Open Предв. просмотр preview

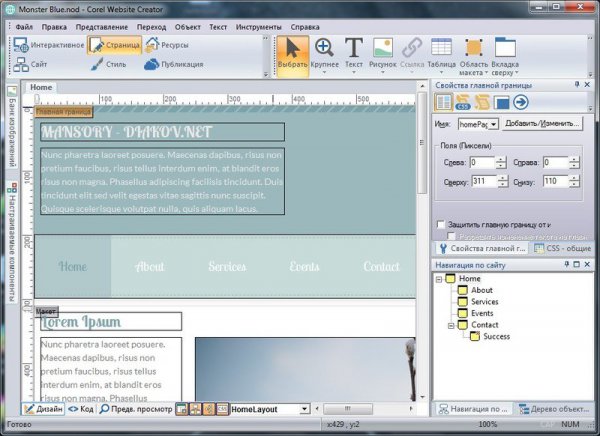(x=136, y=409)
